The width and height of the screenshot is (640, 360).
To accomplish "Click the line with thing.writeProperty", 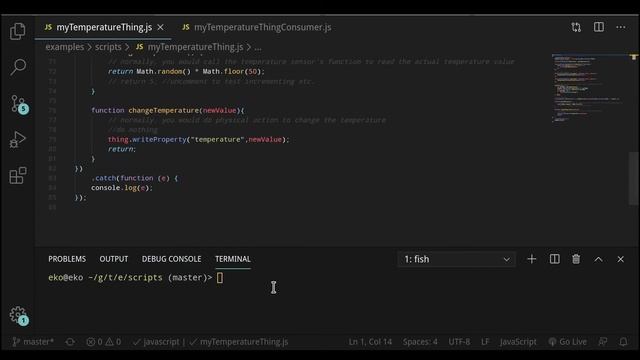I will 198,140.
